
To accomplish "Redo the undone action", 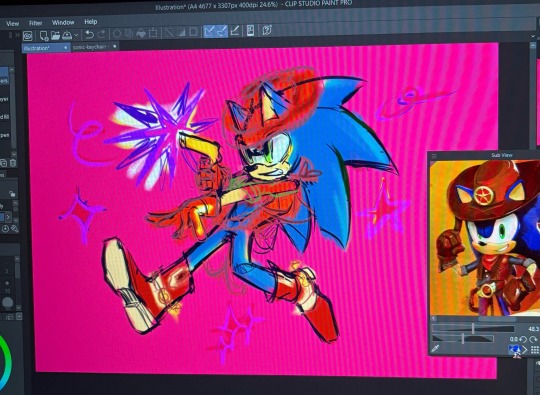I will 101,34.
